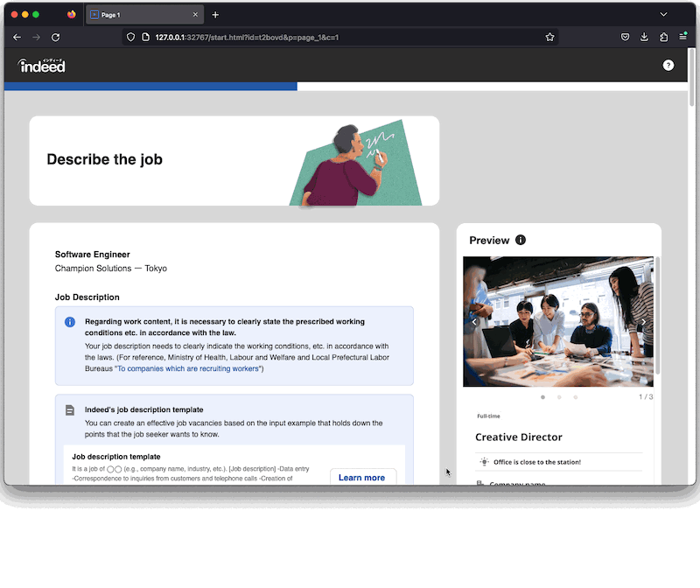700x588 pixels.
Task: Click the site information page icon
Action: [145, 37]
